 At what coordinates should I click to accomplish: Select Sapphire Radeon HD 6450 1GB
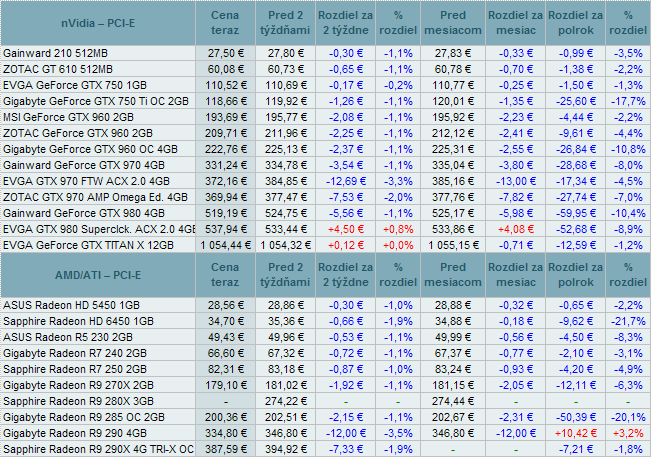point(78,321)
